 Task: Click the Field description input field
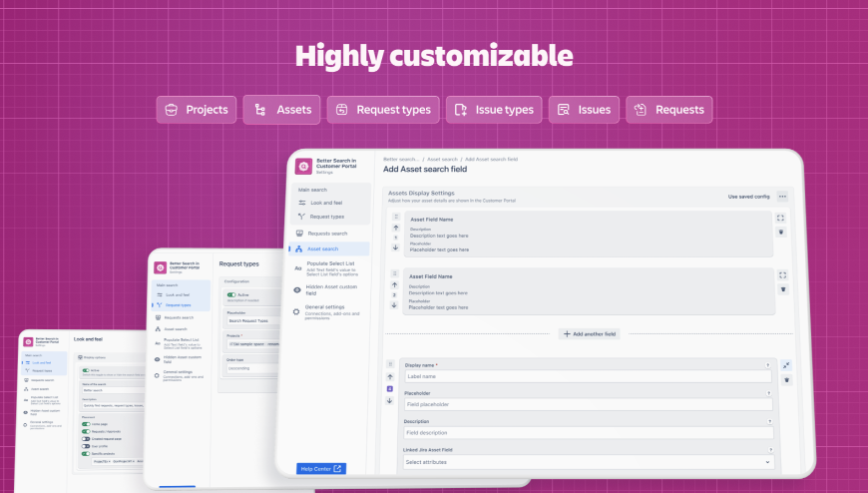coord(589,432)
